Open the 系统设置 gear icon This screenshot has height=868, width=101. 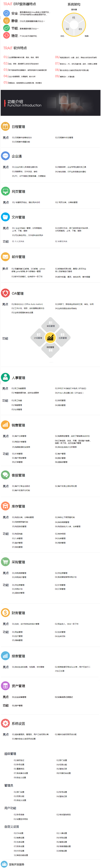point(5,723)
